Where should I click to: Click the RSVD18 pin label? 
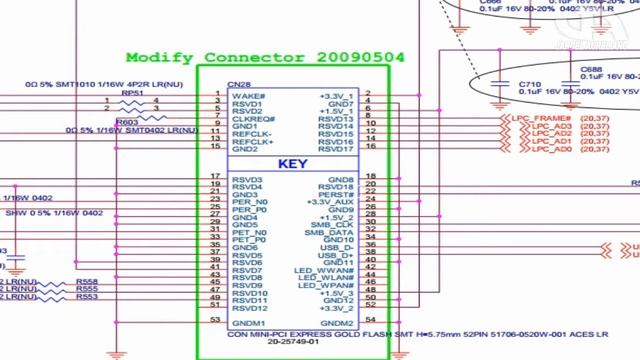pos(336,187)
